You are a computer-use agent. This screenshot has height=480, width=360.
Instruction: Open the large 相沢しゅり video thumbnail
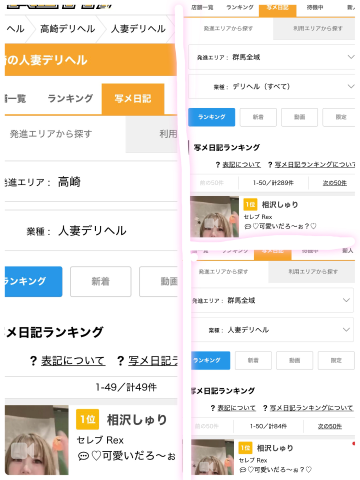(x=37, y=440)
